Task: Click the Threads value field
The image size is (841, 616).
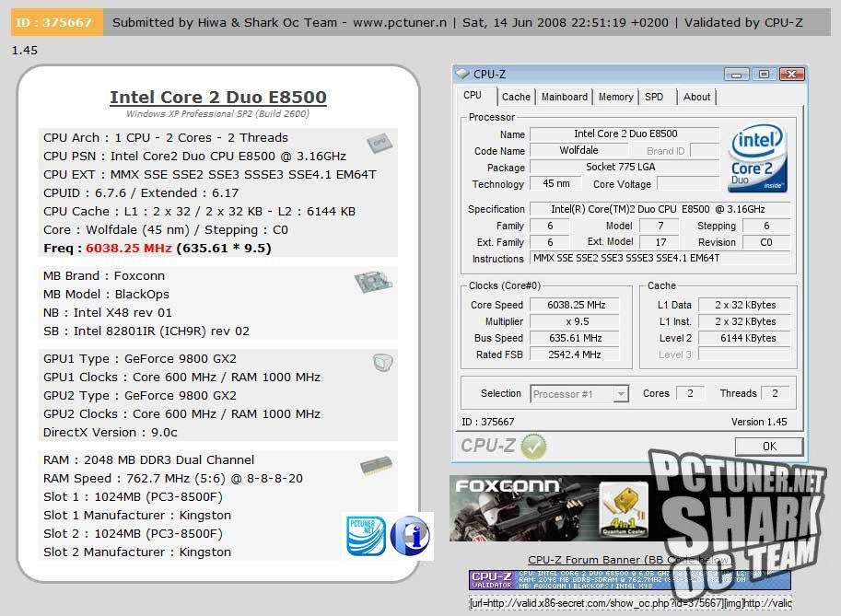Action: click(x=775, y=393)
